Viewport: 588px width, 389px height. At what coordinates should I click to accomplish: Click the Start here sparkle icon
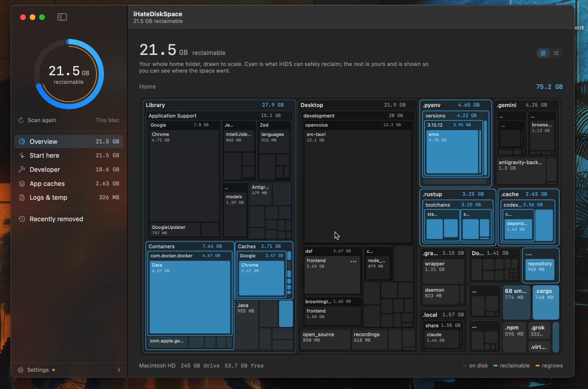pyautogui.click(x=22, y=155)
